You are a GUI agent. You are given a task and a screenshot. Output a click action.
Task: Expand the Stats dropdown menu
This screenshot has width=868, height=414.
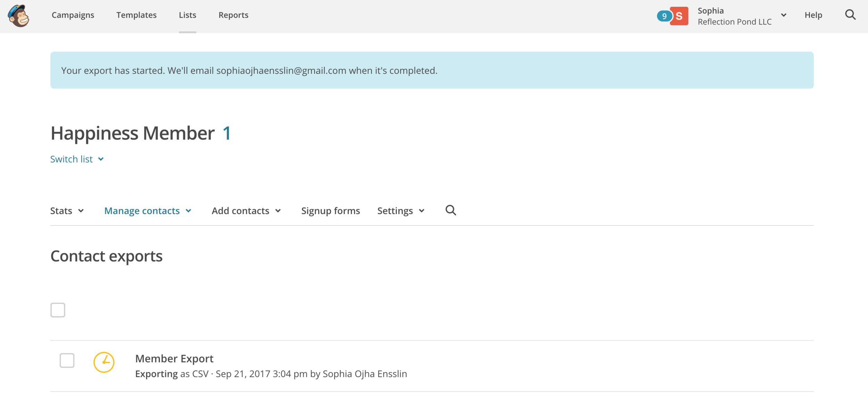(67, 211)
